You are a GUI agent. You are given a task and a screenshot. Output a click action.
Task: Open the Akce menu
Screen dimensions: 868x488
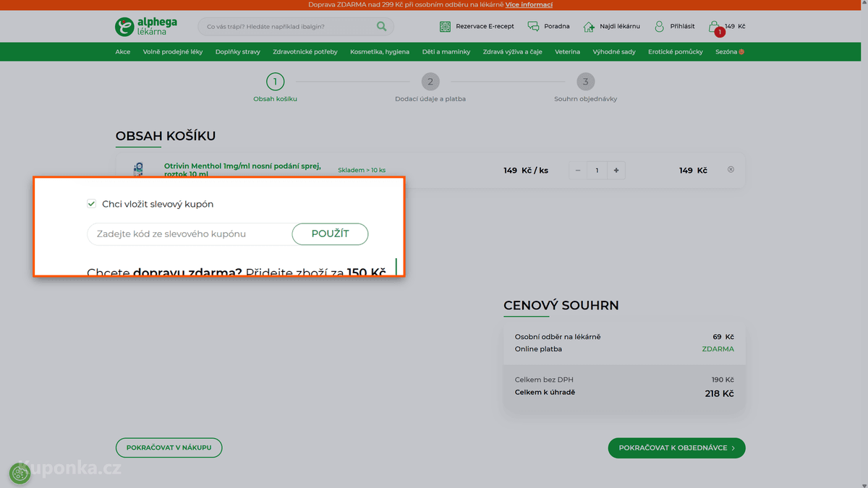pyautogui.click(x=123, y=52)
